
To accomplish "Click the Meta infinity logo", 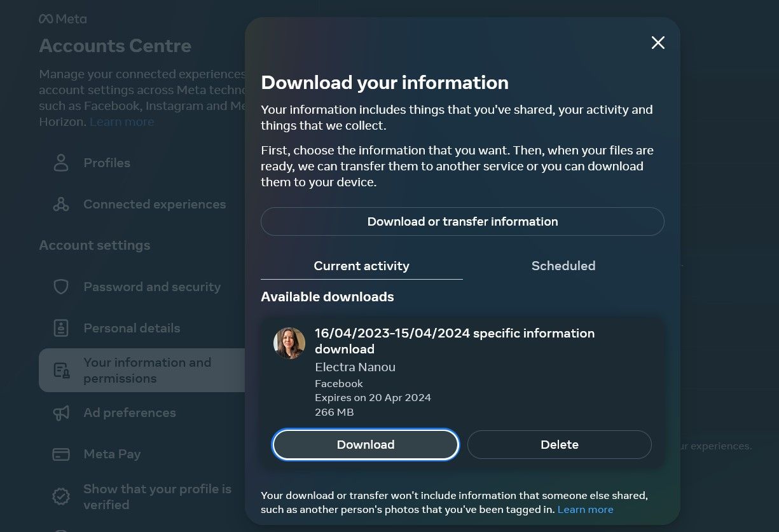I will (x=48, y=18).
